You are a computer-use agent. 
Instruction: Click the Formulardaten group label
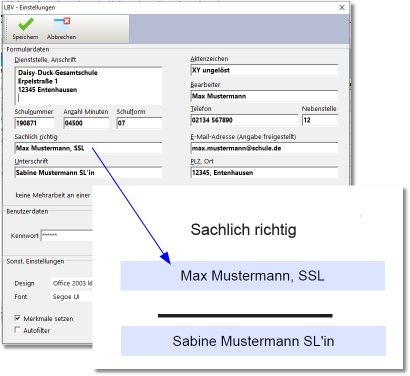[28, 49]
